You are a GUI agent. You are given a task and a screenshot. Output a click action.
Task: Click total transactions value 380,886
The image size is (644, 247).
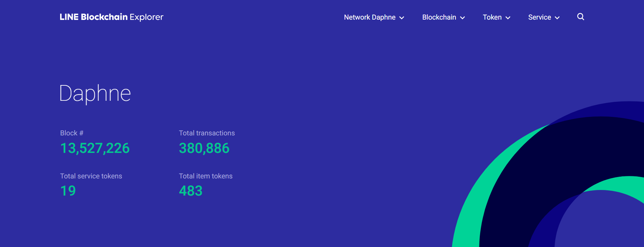(x=204, y=148)
